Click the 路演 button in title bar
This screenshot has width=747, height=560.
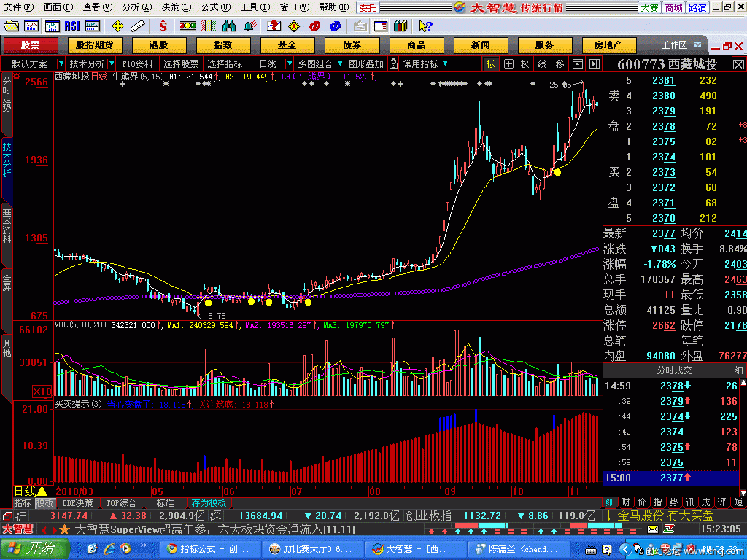(x=697, y=7)
